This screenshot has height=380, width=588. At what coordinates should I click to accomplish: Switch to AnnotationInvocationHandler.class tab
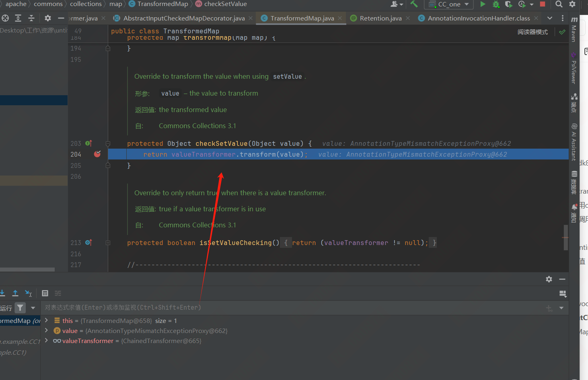[478, 18]
